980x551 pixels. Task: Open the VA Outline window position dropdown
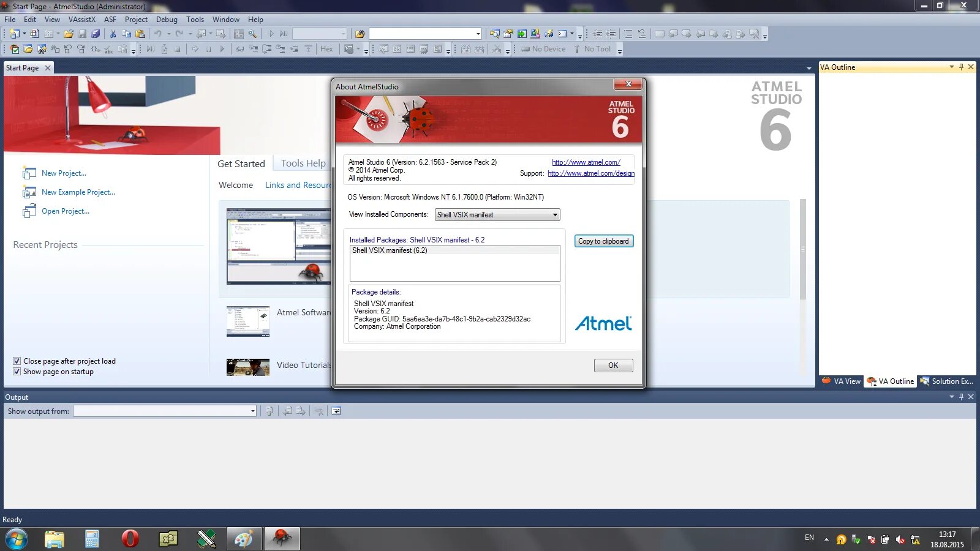click(951, 67)
